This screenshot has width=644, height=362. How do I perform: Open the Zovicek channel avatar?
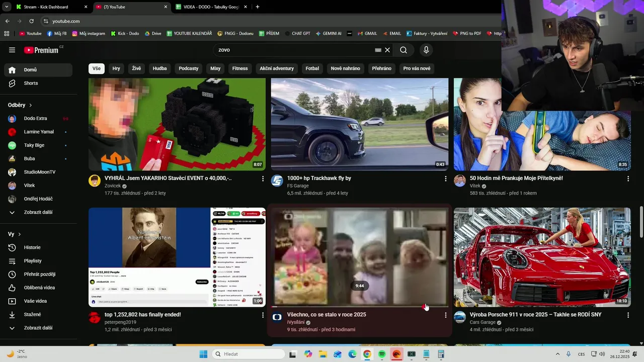(95, 180)
